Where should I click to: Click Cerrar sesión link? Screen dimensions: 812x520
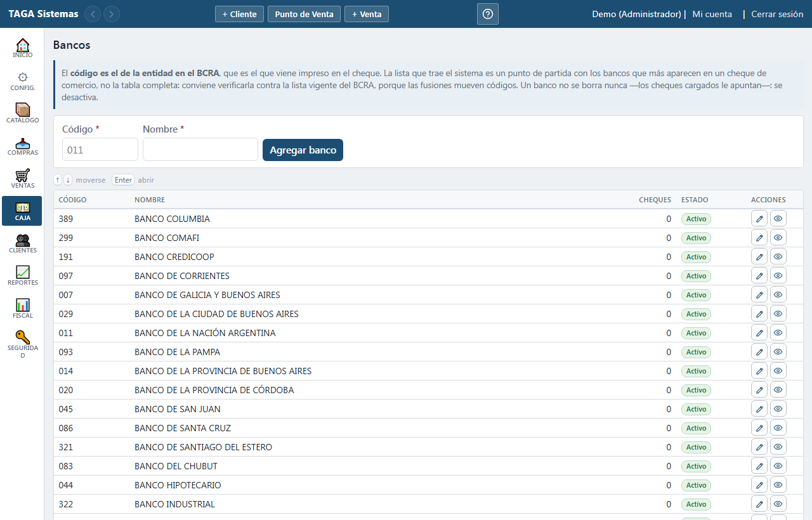(777, 14)
